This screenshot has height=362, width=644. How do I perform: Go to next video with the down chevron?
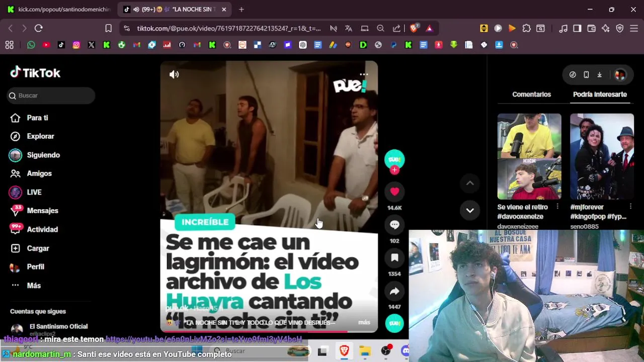(470, 211)
